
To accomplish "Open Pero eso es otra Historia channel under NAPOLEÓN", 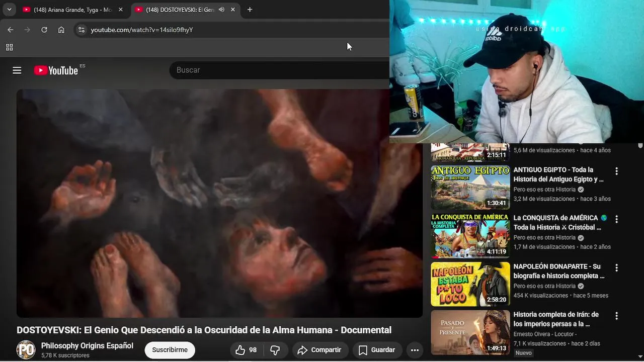I will pyautogui.click(x=544, y=286).
